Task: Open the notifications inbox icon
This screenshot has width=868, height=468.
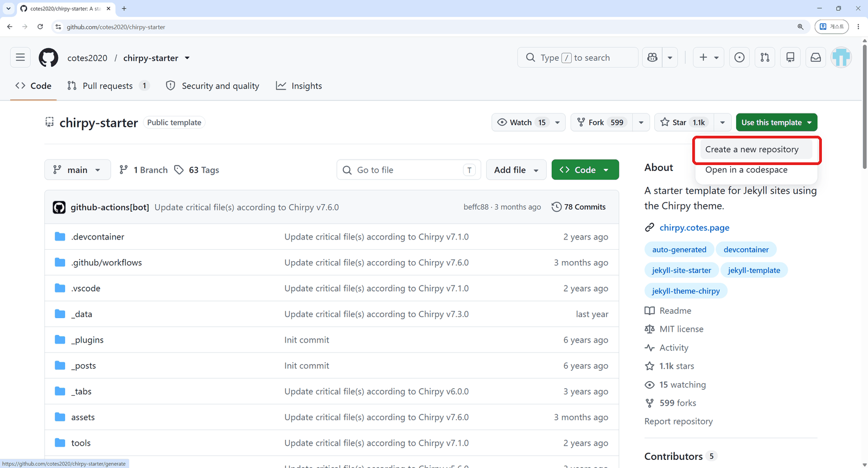Action: (x=816, y=58)
